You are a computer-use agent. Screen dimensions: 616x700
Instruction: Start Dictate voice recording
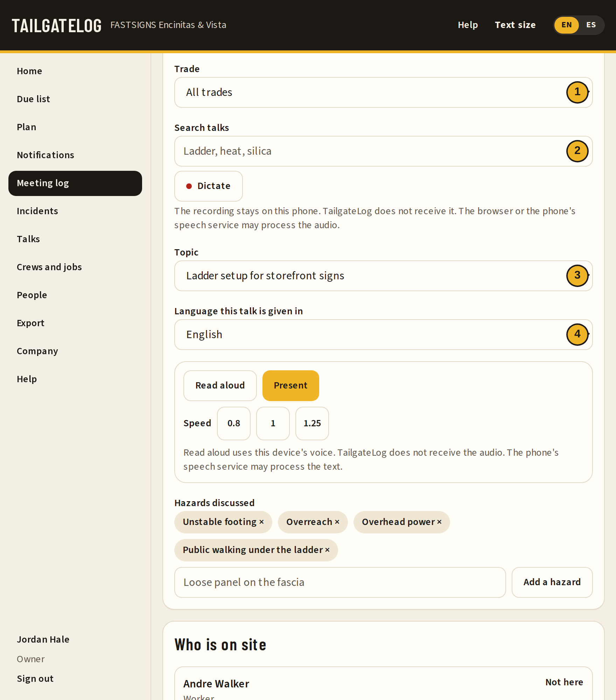click(209, 186)
